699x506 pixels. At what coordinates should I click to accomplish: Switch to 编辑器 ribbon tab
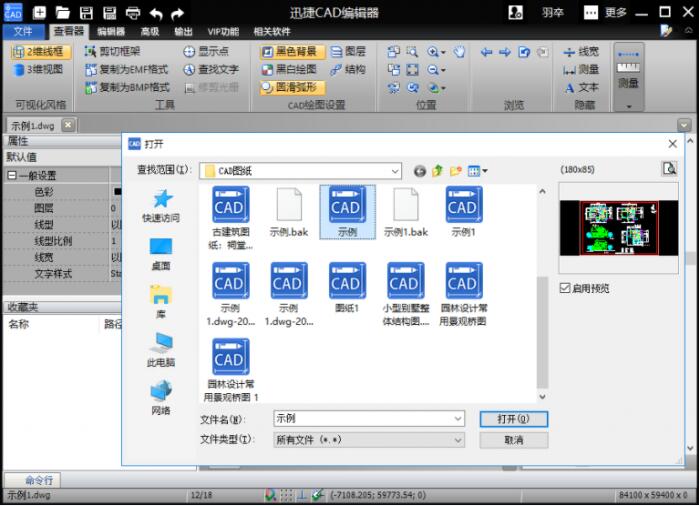(x=111, y=32)
